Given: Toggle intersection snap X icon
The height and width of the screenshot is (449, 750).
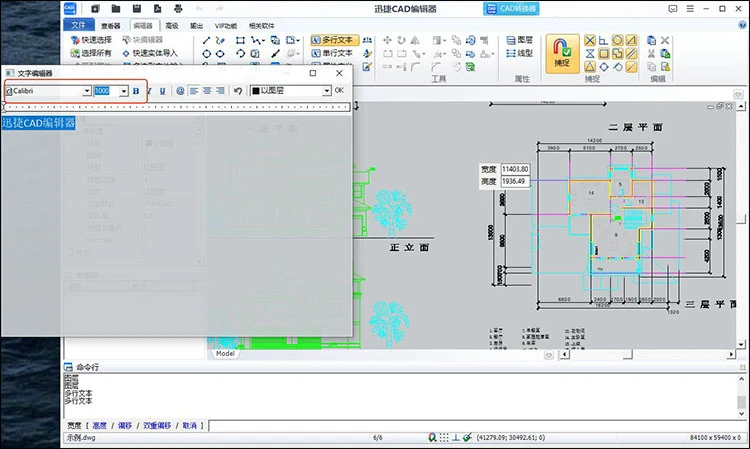Looking at the screenshot, I should click(x=590, y=40).
